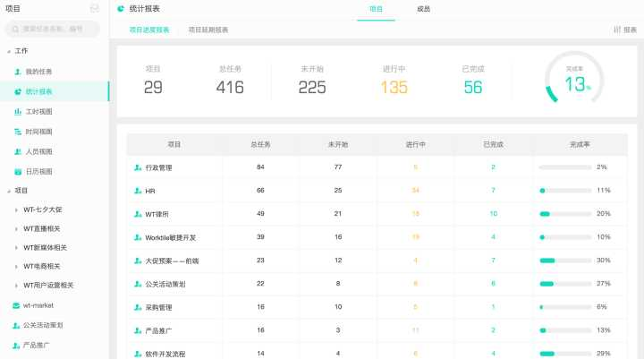Open the HR project link
644x359 pixels.
click(150, 192)
